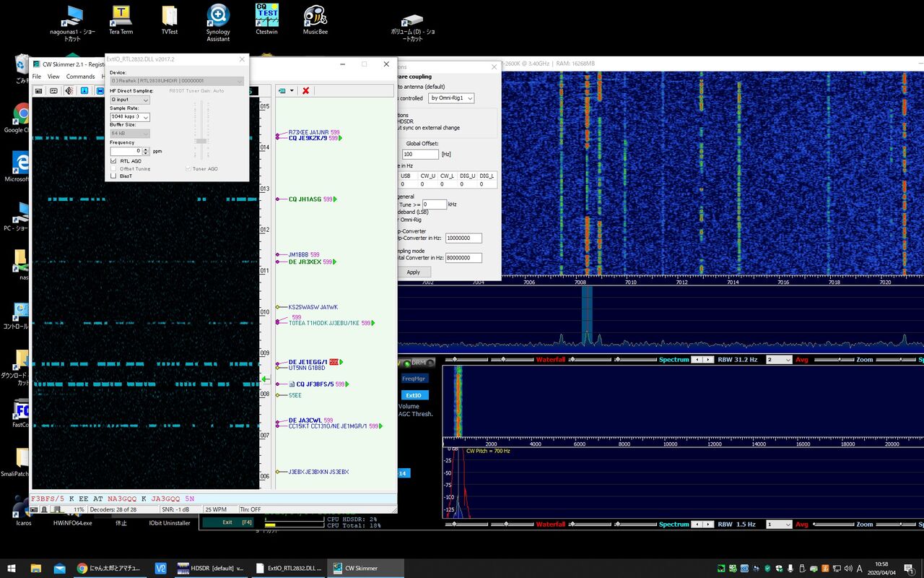The image size is (924, 578).
Task: Click Global Offset input field
Action: click(421, 154)
